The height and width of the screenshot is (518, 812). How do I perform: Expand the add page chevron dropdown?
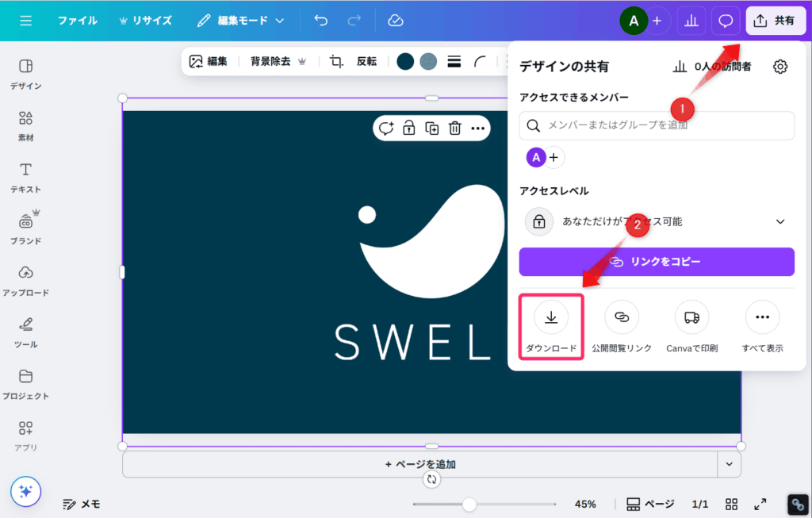click(x=730, y=464)
